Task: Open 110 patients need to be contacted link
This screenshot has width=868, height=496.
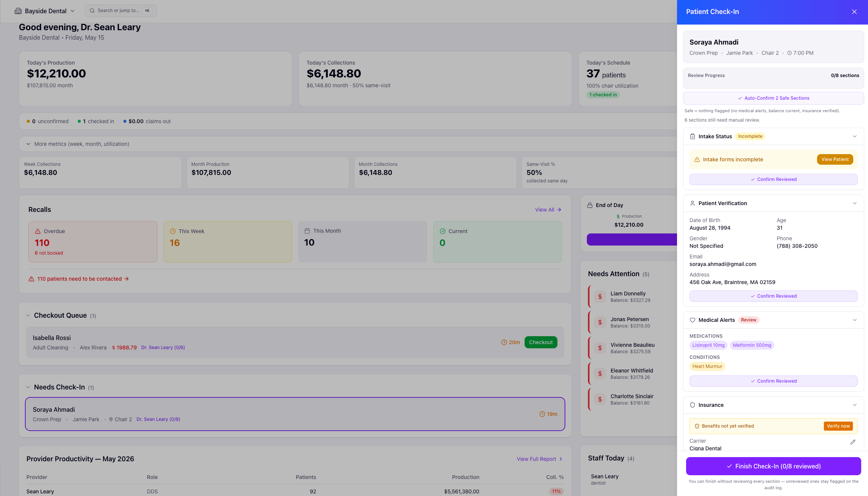Action: (x=79, y=279)
